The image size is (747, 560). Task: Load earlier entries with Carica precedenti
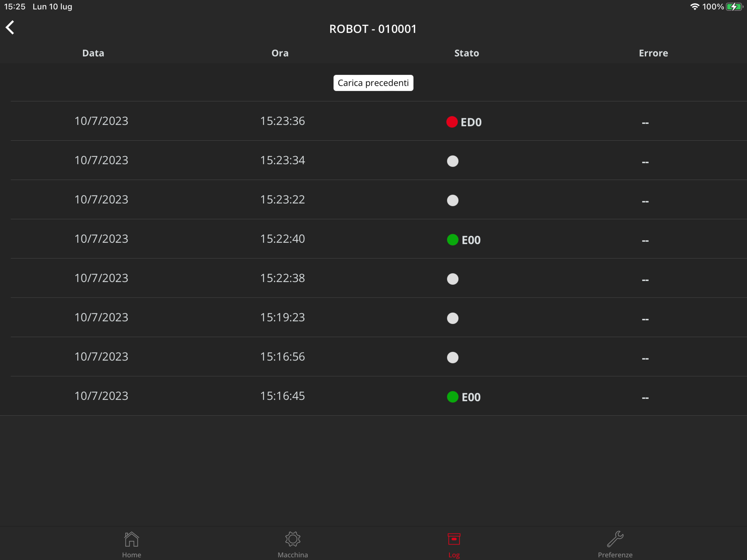pyautogui.click(x=373, y=83)
